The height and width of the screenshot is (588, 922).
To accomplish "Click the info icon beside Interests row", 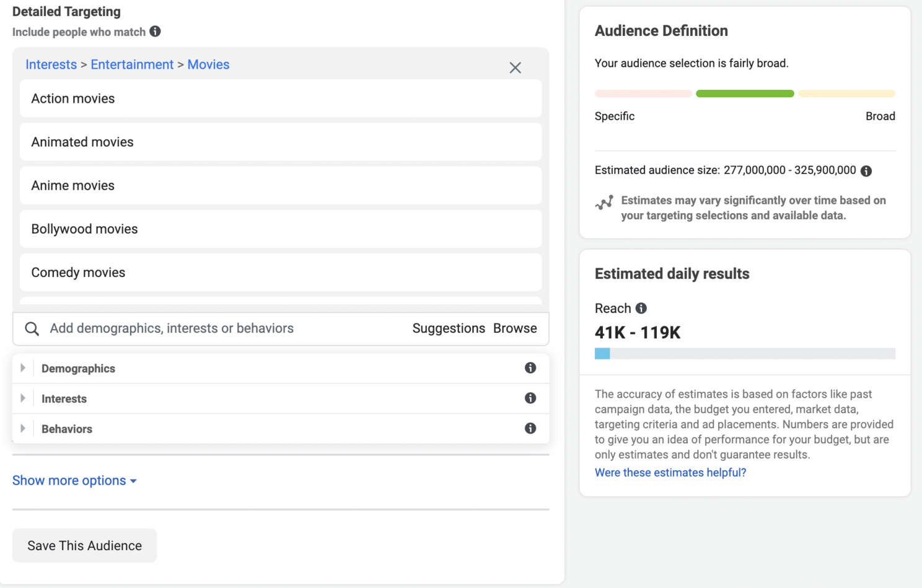I will coord(530,398).
